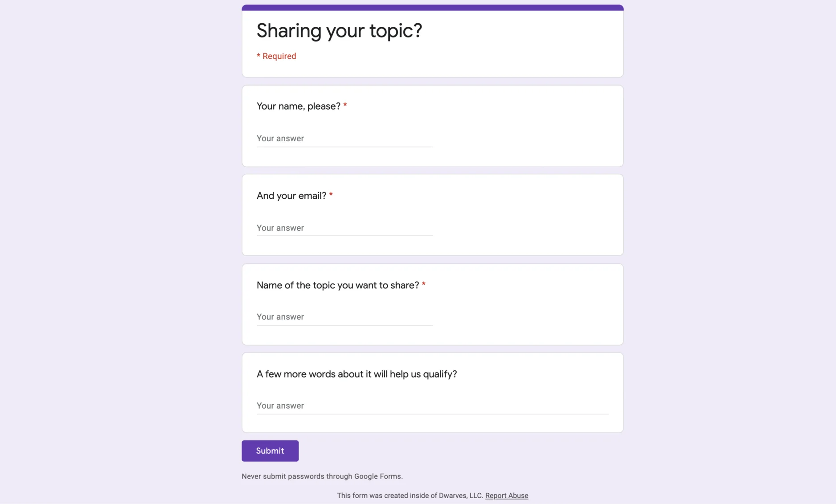
Task: Click the 'created inside of Dwarves, LLC' footer text
Action: pos(410,496)
